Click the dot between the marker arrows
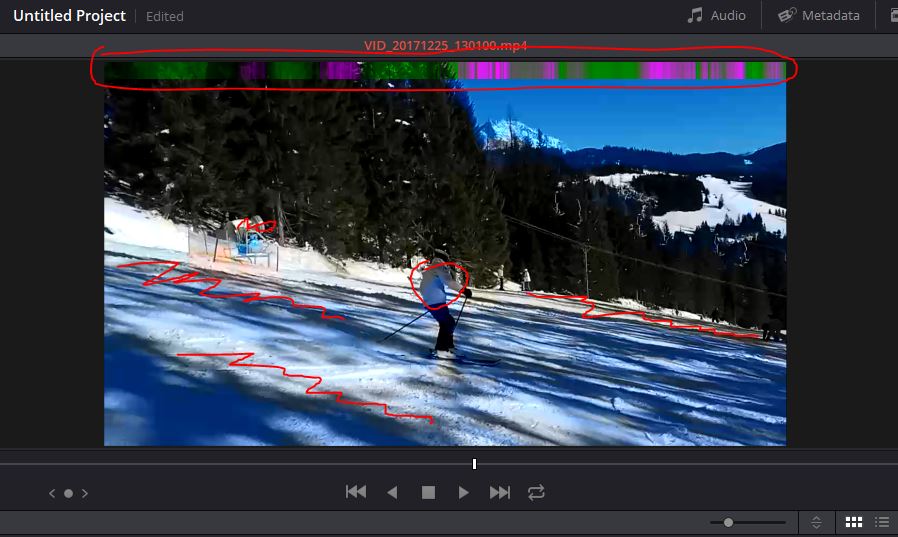 click(x=68, y=493)
